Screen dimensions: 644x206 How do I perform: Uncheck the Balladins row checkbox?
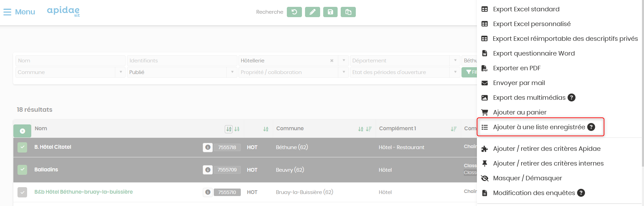(x=22, y=170)
